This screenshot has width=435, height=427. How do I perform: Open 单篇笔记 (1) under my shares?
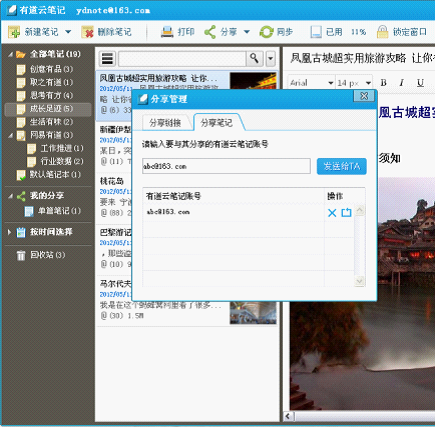coord(53,211)
